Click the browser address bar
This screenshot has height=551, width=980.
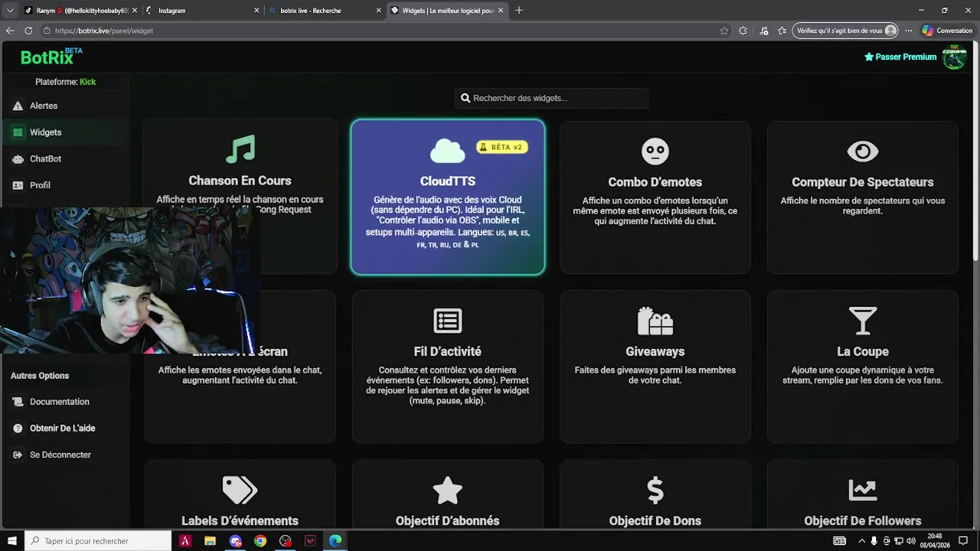(383, 31)
